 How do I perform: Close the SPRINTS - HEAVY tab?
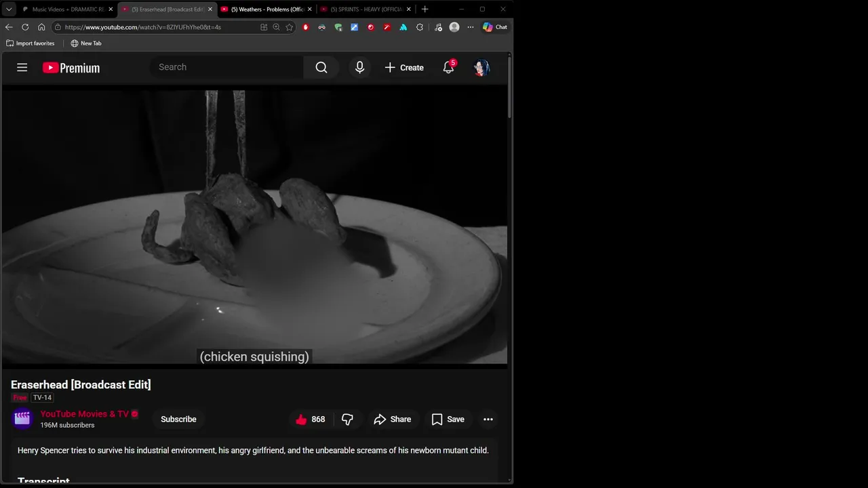pos(408,9)
